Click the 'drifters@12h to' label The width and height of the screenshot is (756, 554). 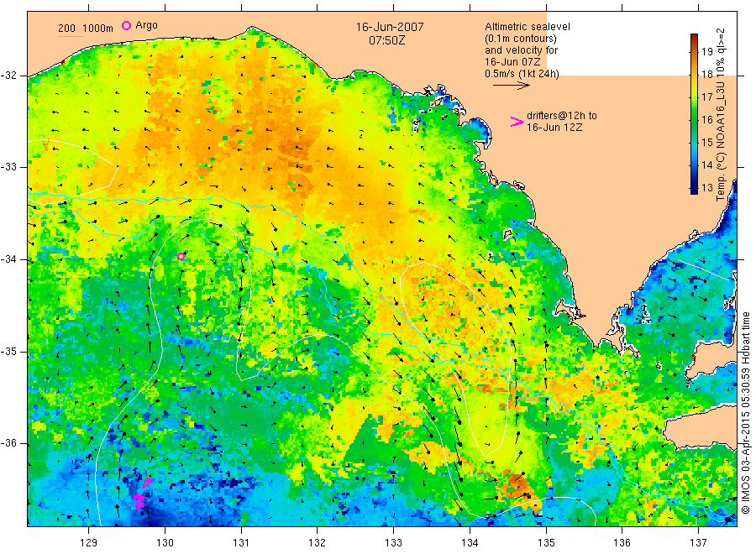click(x=562, y=116)
